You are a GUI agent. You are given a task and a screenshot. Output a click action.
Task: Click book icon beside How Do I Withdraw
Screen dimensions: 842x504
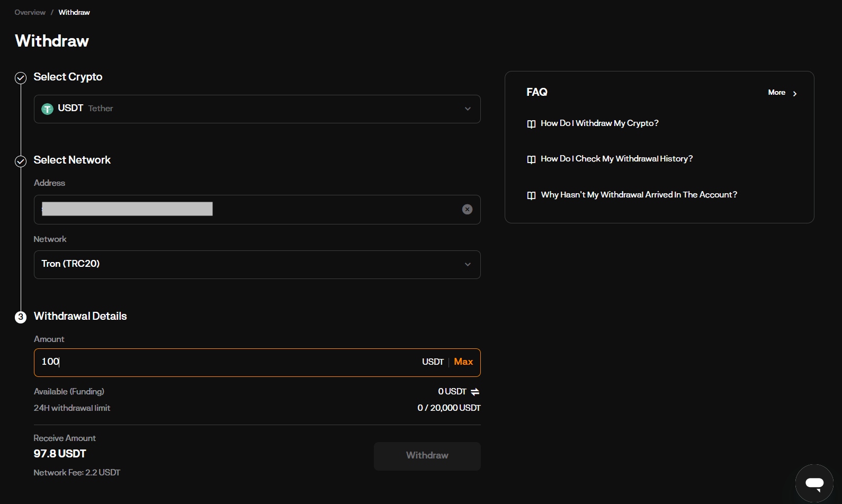(531, 124)
